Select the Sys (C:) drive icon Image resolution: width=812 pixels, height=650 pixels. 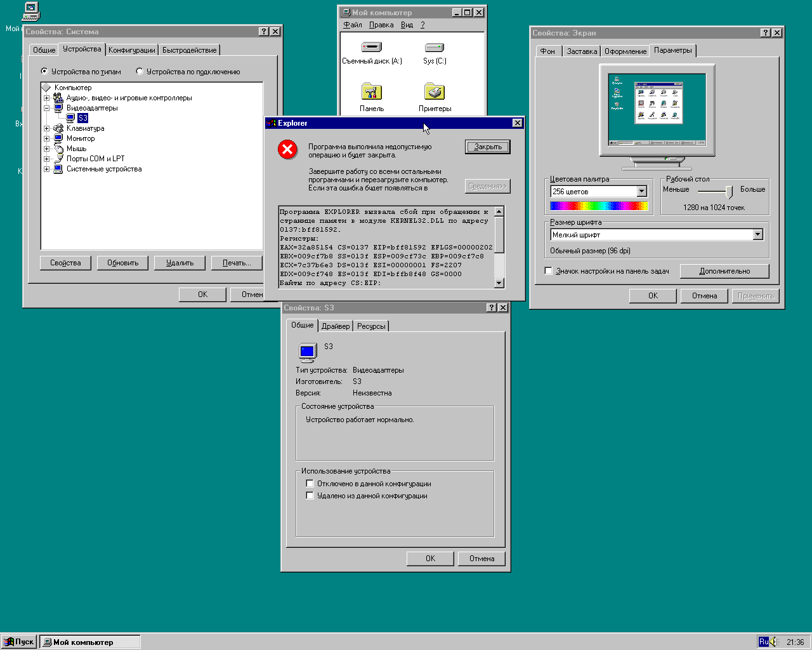point(435,47)
